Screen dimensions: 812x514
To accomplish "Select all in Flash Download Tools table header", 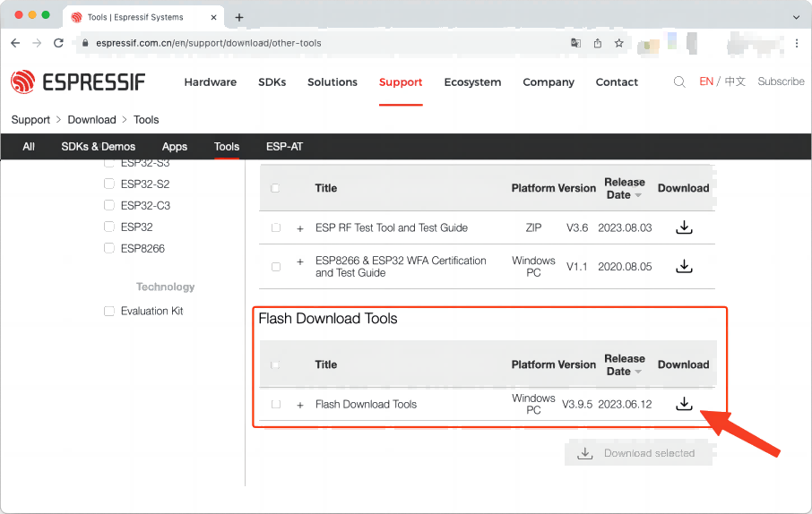I will [275, 364].
